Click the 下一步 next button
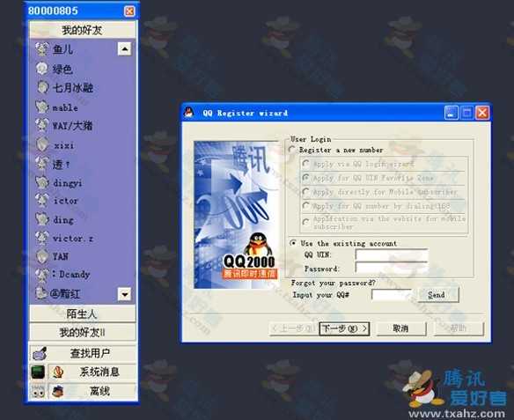Viewport: 514px width, 420px height. tap(344, 328)
